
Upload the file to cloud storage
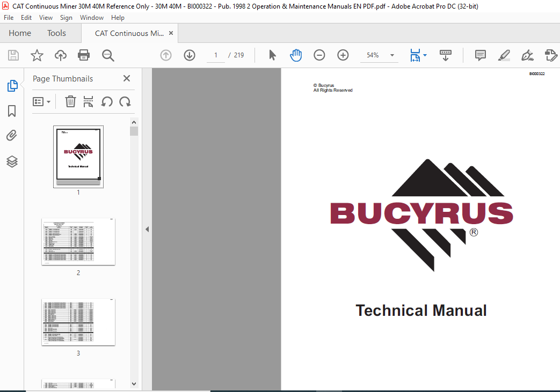click(60, 55)
